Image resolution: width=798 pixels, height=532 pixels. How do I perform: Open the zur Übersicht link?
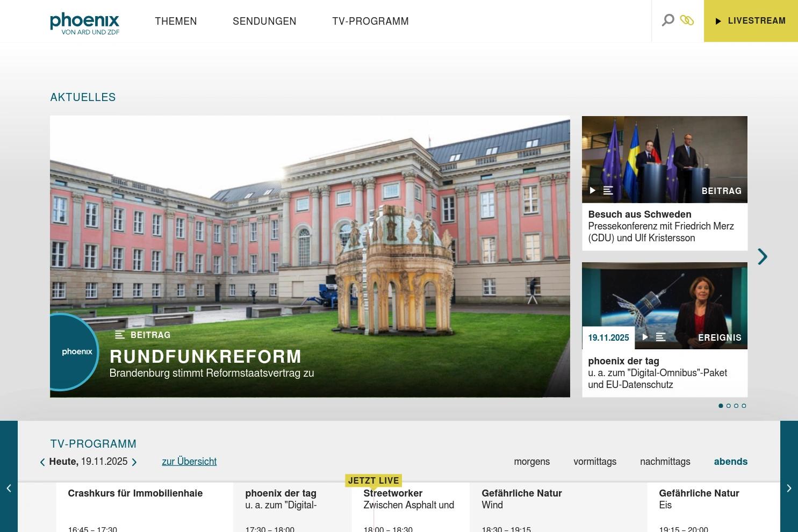(189, 462)
